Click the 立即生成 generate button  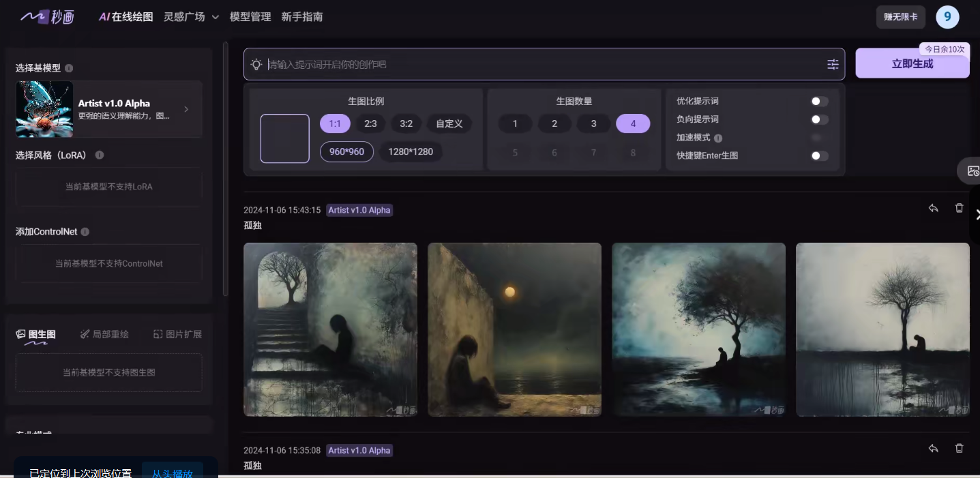coord(912,63)
